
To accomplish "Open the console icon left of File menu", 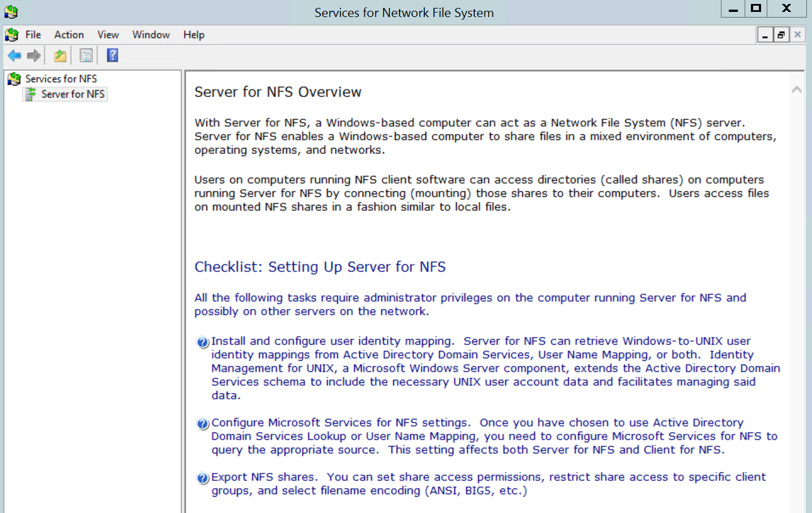I will click(12, 35).
